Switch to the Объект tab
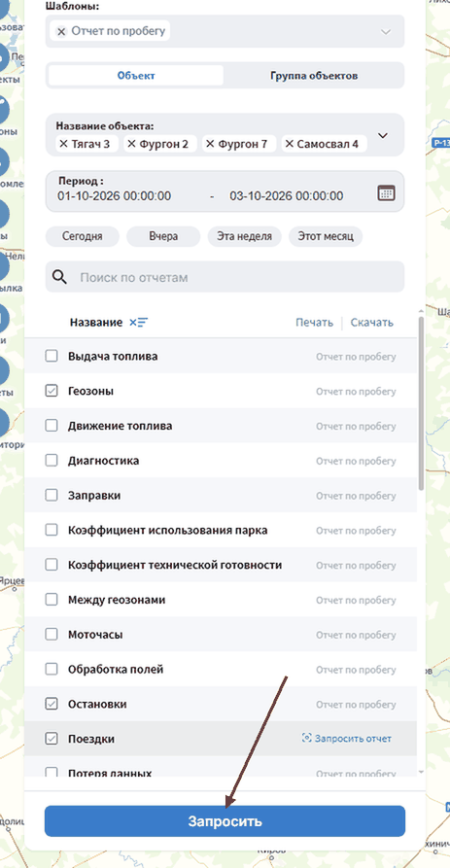The height and width of the screenshot is (868, 450). coord(136,76)
